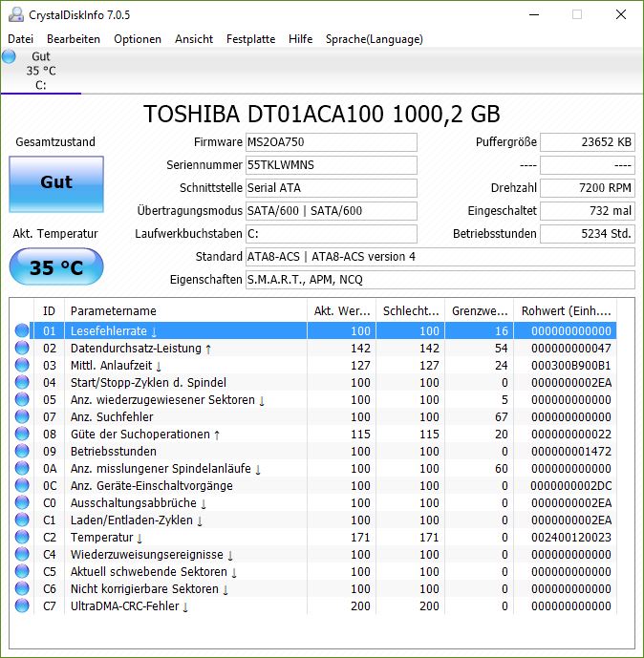
Task: Click status orb of misslungener Spindelanläufe row
Action: click(x=22, y=468)
